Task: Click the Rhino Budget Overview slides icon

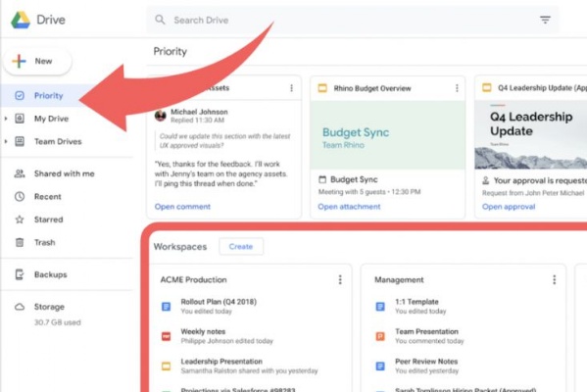Action: pos(322,88)
